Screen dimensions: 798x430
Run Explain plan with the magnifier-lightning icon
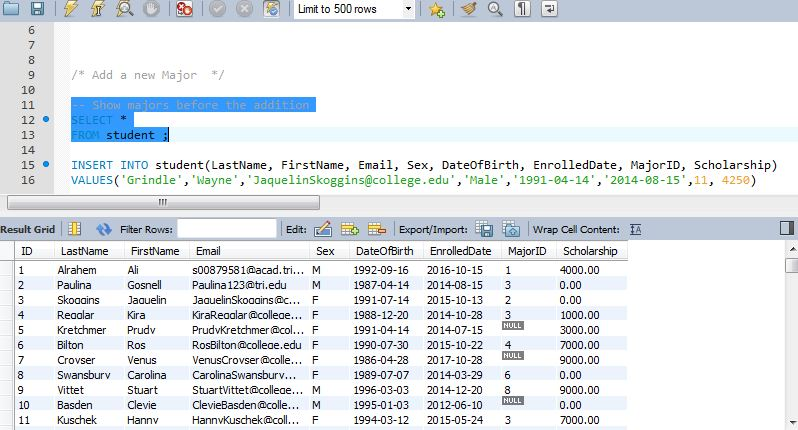[x=124, y=8]
